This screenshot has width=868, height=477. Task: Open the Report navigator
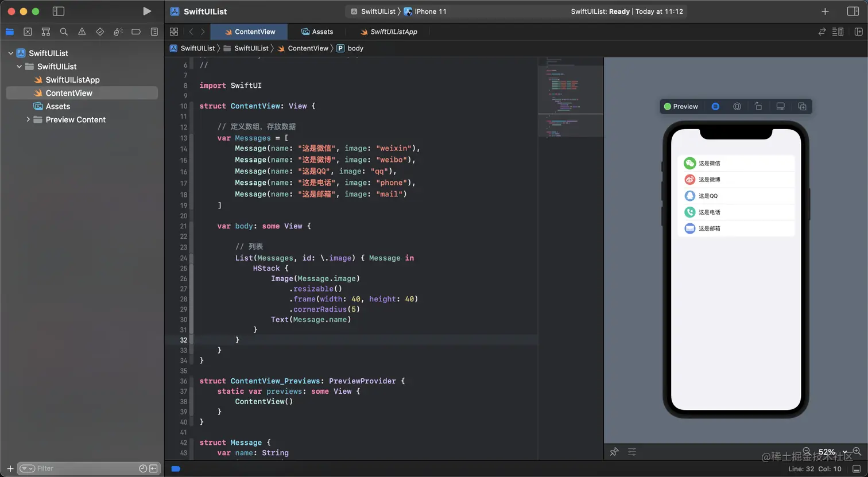154,32
